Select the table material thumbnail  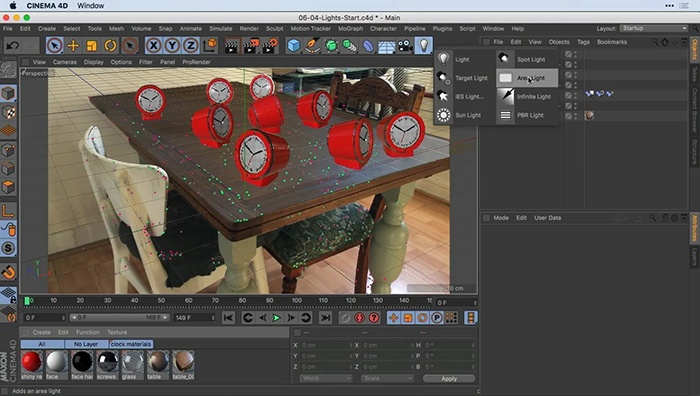coord(158,362)
